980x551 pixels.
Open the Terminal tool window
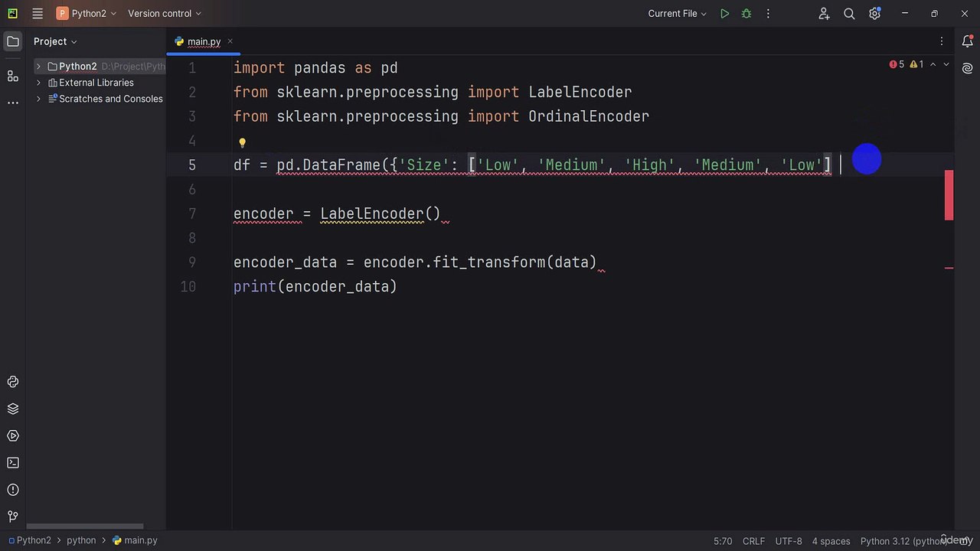click(x=13, y=462)
